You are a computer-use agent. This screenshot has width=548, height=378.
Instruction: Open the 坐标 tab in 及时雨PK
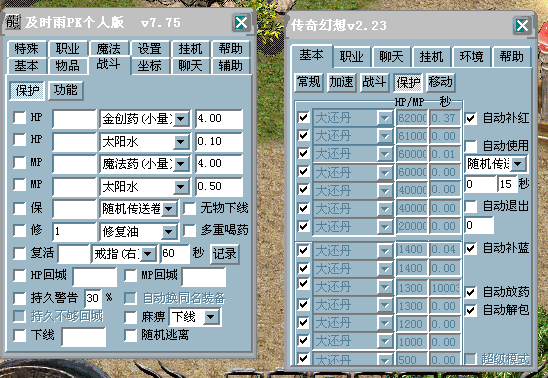[x=150, y=66]
